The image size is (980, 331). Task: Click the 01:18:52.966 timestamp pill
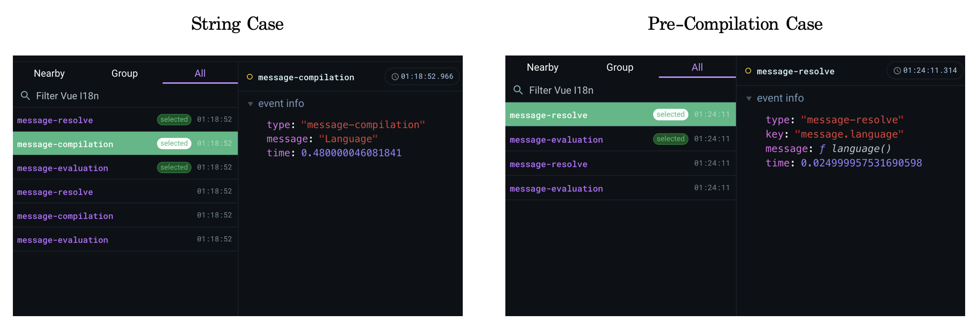point(422,77)
